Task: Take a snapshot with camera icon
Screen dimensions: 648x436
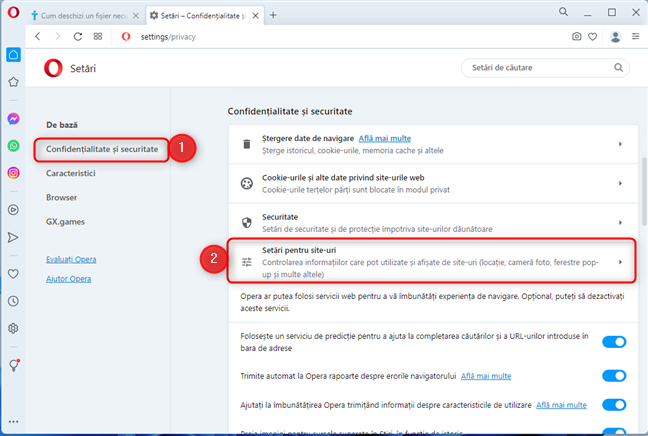Action: [x=577, y=36]
